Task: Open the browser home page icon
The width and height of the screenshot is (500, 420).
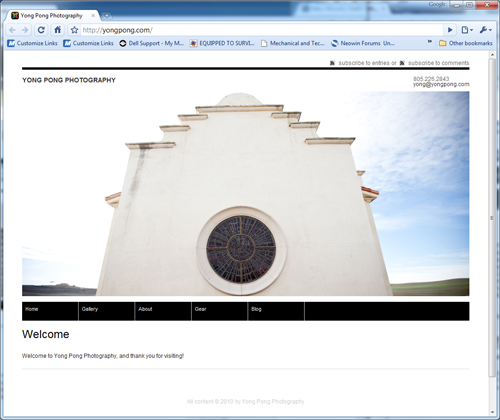Action: tap(57, 30)
